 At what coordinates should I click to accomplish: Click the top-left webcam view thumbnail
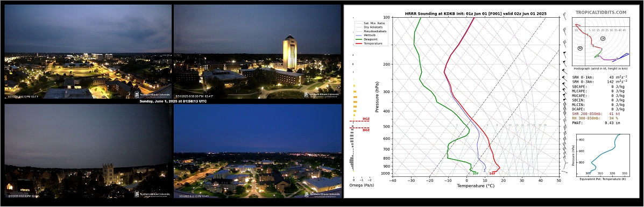(x=88, y=52)
